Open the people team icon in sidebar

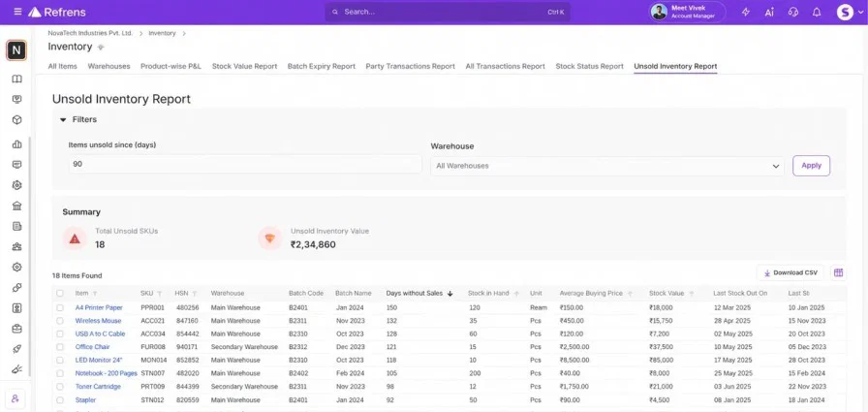[16, 246]
